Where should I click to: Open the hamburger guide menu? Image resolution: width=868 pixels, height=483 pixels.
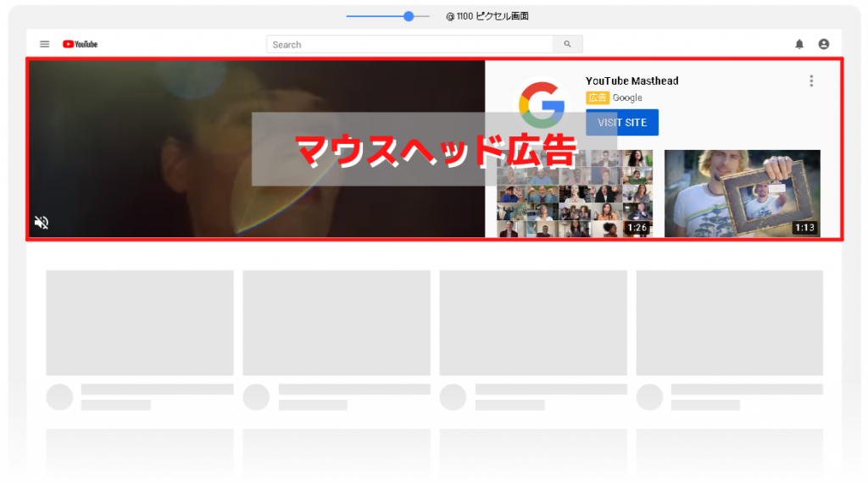(x=44, y=44)
